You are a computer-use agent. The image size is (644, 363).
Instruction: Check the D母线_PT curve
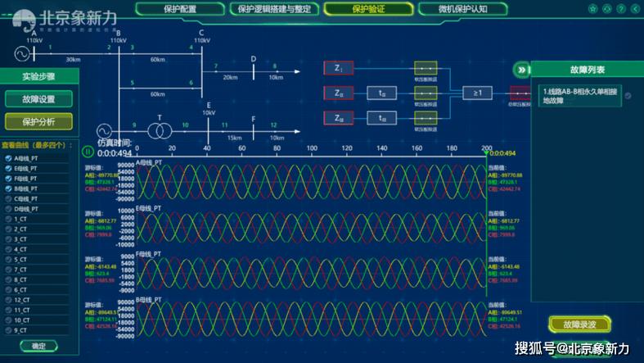point(8,209)
